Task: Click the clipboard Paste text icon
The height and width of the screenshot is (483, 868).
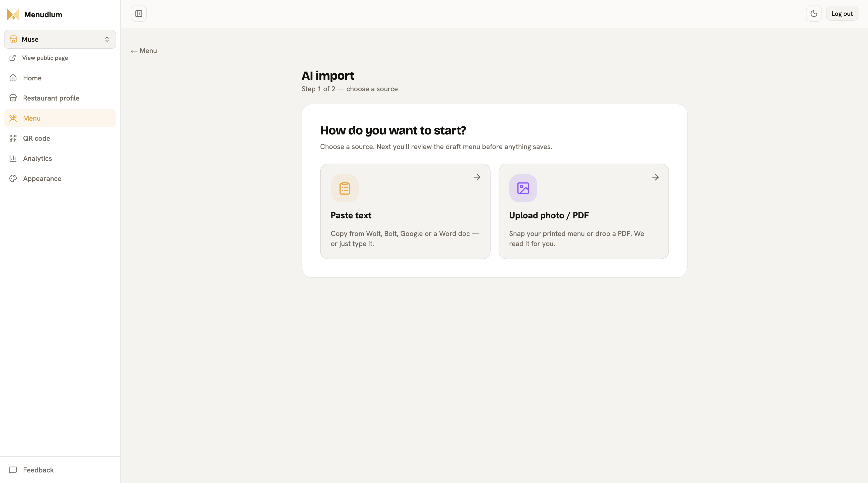Action: point(345,188)
